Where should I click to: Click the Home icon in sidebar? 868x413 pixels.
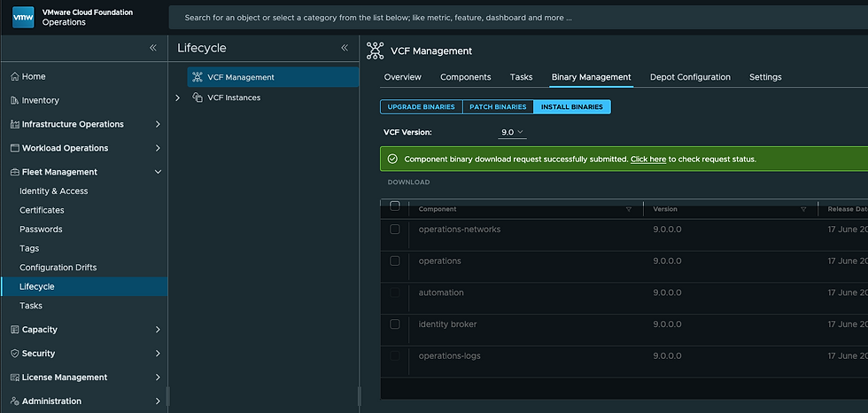14,77
